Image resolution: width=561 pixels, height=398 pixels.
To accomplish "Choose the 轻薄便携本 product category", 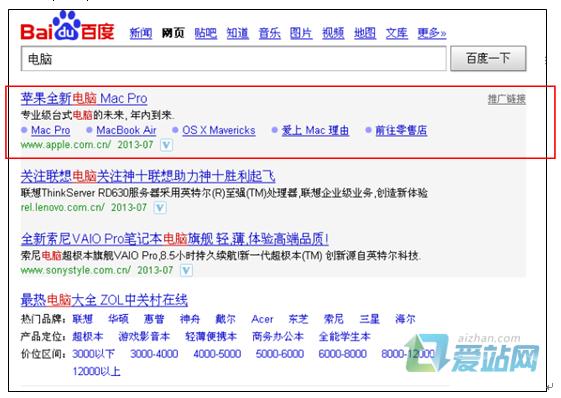I will (211, 336).
